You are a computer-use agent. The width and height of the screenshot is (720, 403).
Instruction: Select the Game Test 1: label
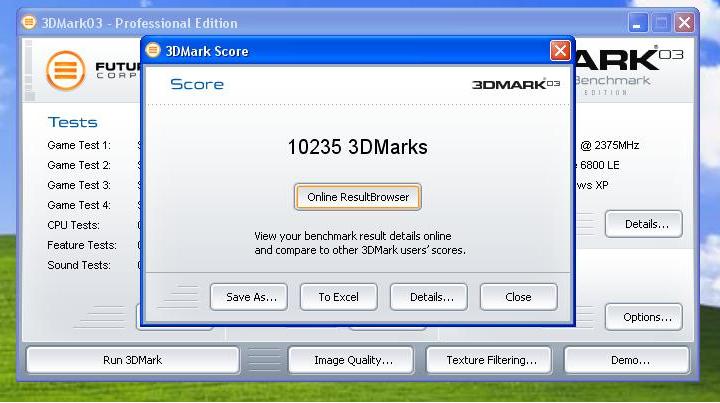(79, 145)
